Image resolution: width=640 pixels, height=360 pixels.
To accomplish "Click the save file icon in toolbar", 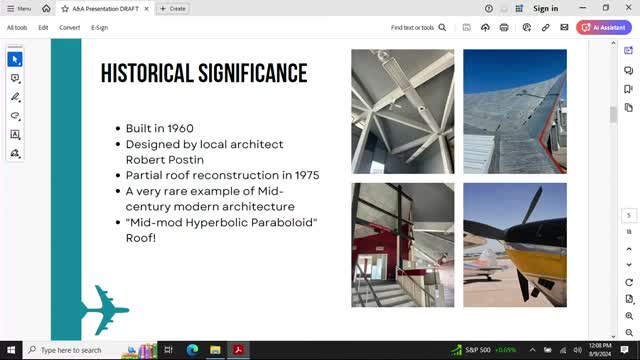I will [x=467, y=27].
